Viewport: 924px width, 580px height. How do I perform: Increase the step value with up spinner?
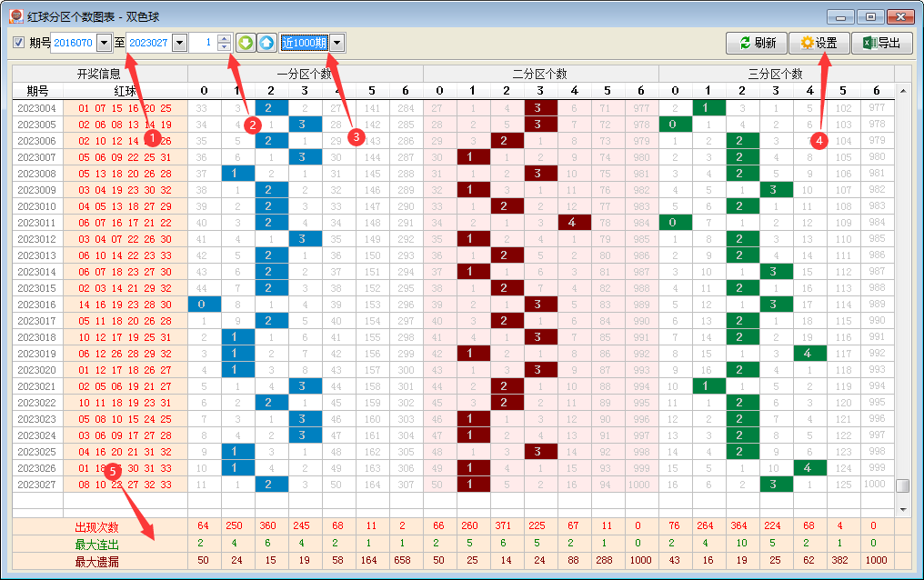tap(225, 38)
